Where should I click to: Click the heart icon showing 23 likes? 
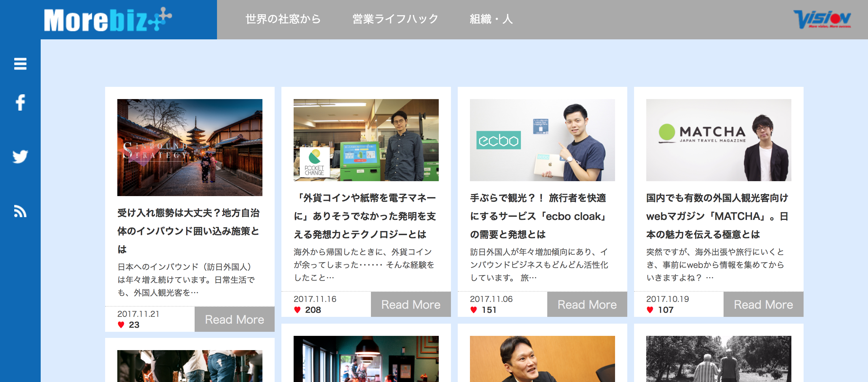[x=121, y=325]
